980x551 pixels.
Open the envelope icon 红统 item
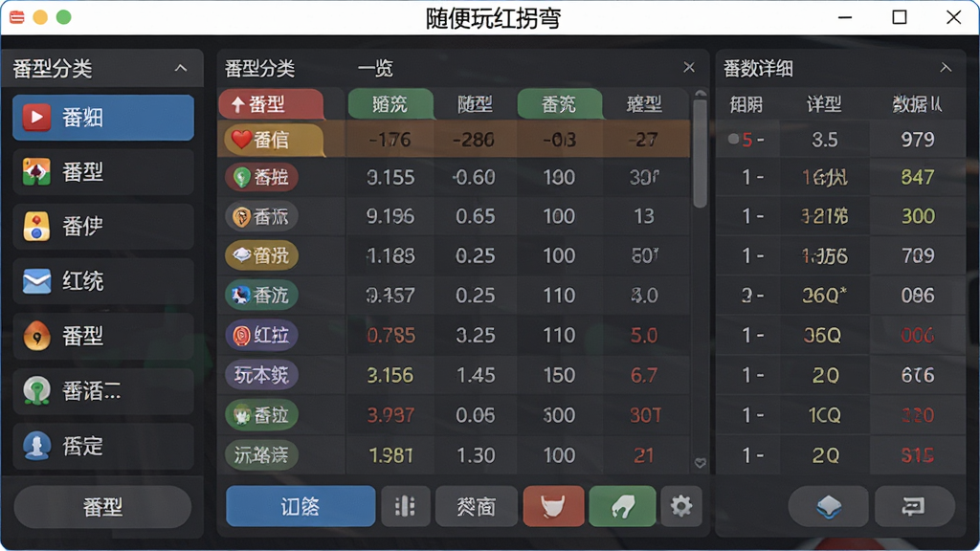pyautogui.click(x=103, y=281)
